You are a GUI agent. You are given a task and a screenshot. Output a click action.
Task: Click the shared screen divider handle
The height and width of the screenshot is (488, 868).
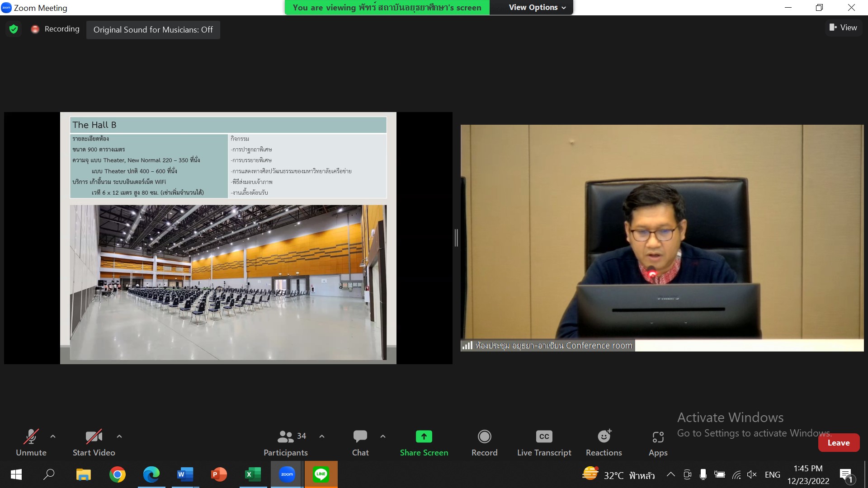[x=456, y=238]
